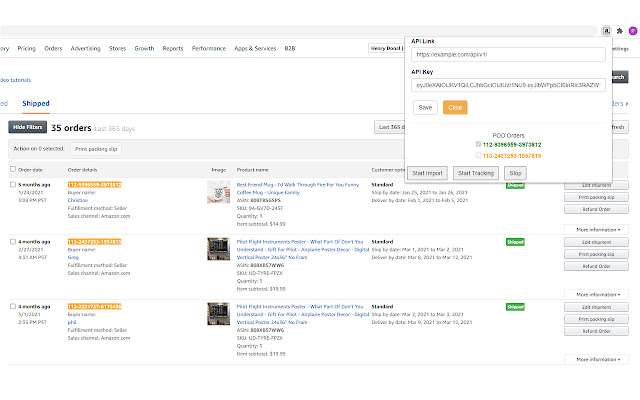Click Print packing slip for Greg's order
Viewport: 640px width, 400px height.
click(596, 254)
